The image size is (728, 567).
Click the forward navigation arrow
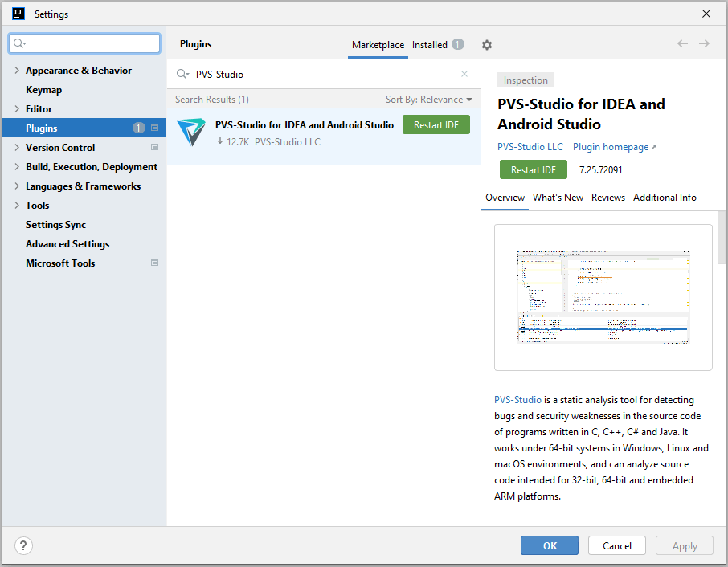pos(704,43)
